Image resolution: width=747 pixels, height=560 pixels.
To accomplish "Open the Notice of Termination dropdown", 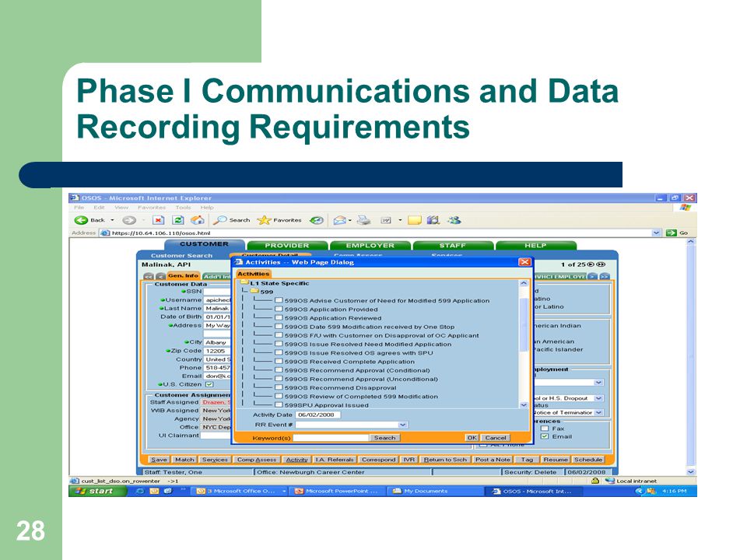I will (599, 412).
